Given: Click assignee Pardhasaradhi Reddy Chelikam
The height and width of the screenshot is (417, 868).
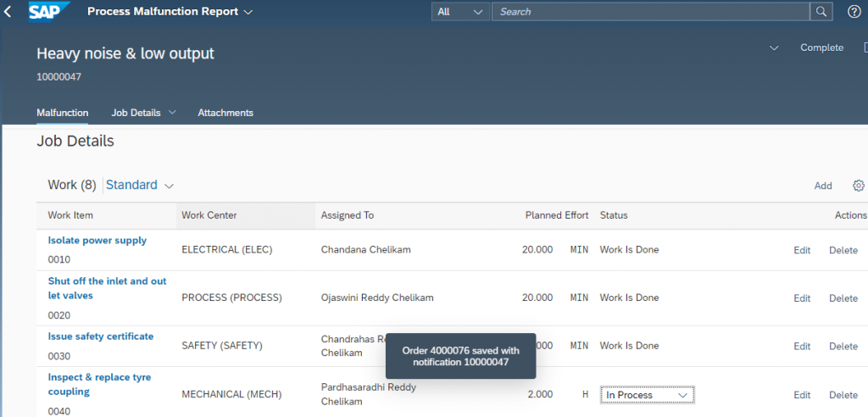Looking at the screenshot, I should click(x=369, y=394).
